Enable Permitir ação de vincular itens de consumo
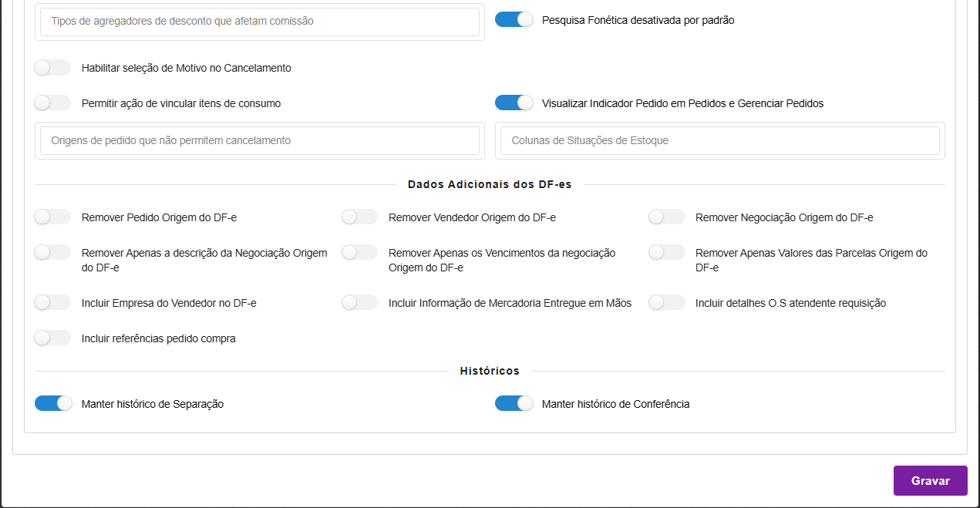The image size is (980, 508). click(x=52, y=102)
